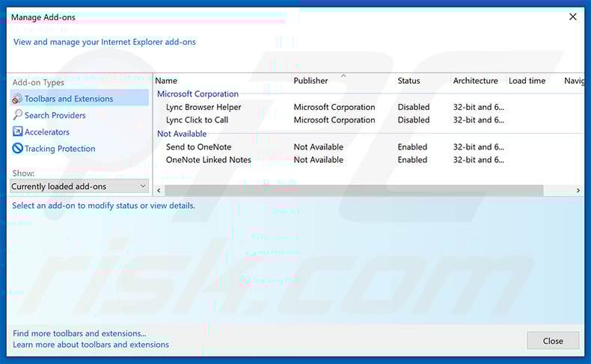Viewport: 591px width, 364px height.
Task: Click architecture cell of Send to OneNote row
Action: coord(478,146)
